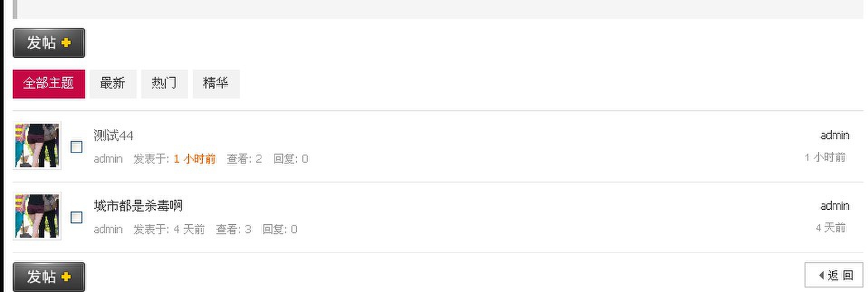Image resolution: width=868 pixels, height=292 pixels.
Task: Open the 精华 tab
Action: tap(216, 84)
